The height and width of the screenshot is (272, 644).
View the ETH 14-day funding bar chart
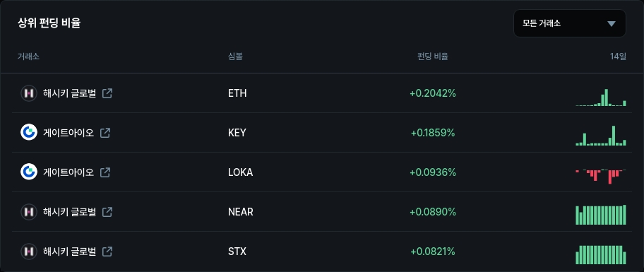tap(601, 97)
